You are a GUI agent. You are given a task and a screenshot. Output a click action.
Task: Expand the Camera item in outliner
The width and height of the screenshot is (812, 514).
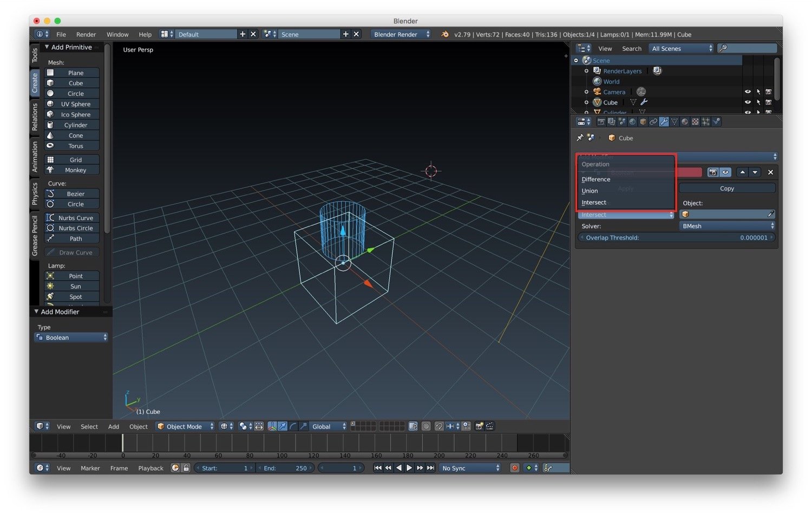586,92
